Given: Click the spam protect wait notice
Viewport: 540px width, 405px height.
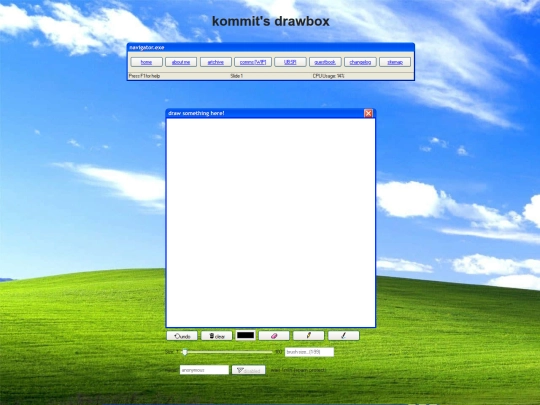Looking at the screenshot, I should [x=298, y=370].
